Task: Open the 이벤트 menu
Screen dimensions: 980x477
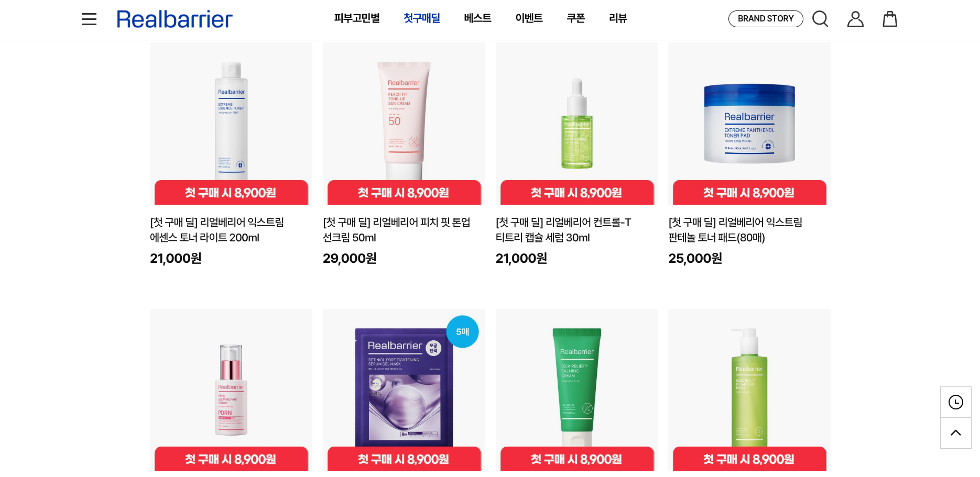Action: coord(529,18)
